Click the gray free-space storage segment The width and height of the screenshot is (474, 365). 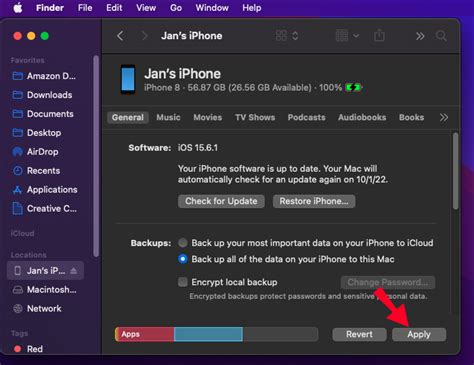pyautogui.click(x=281, y=334)
